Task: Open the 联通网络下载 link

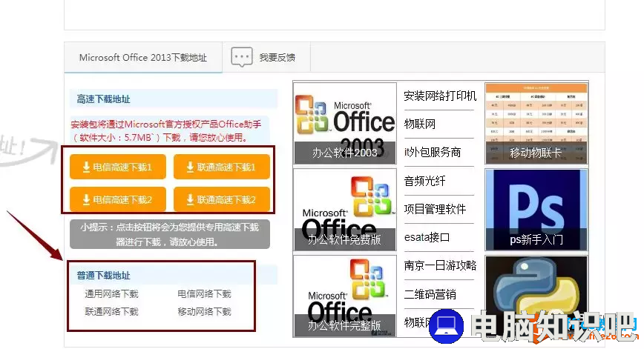Action: (111, 312)
